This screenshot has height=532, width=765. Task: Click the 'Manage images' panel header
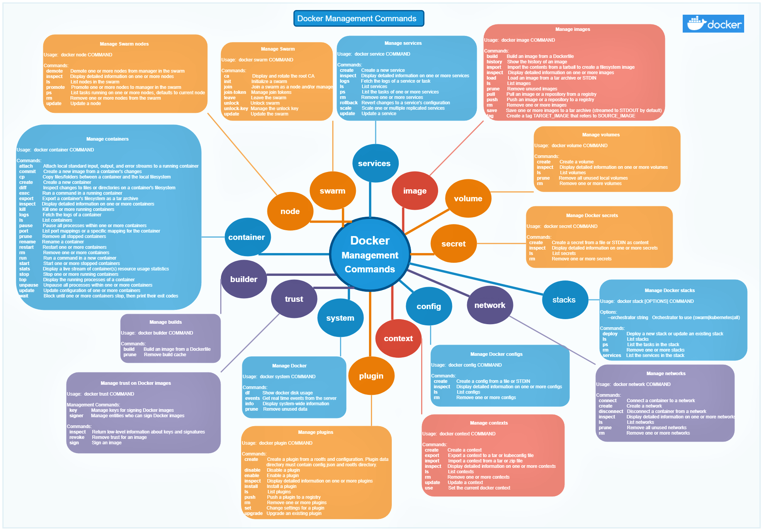click(x=573, y=27)
